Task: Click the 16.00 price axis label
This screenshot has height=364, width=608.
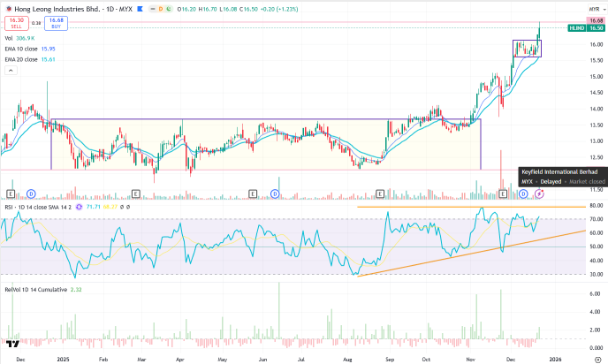Action: [597, 44]
